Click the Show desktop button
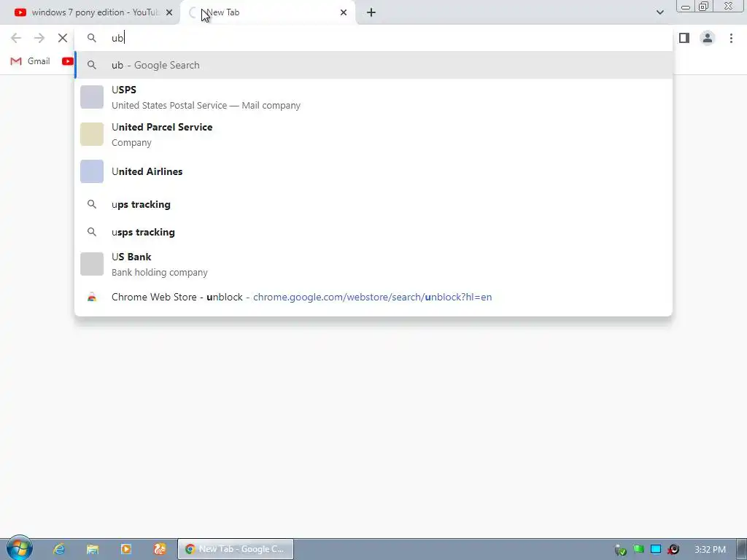This screenshot has height=560, width=747. coord(742,549)
